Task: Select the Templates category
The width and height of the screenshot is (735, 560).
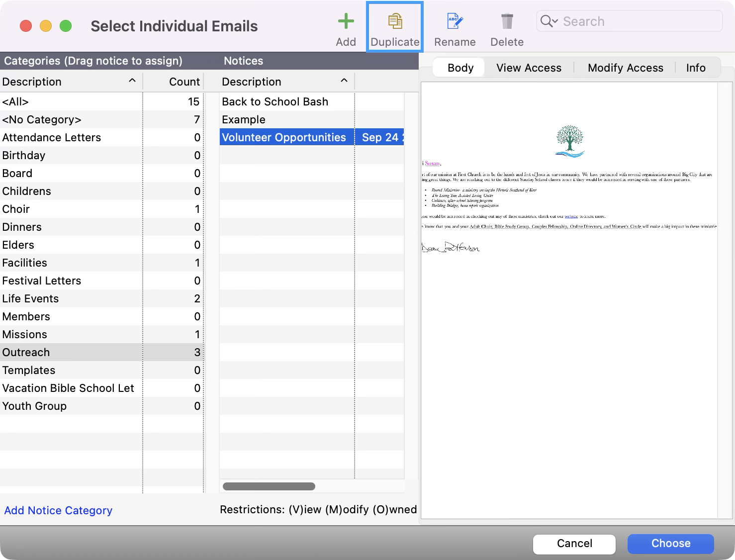Action: (102, 370)
